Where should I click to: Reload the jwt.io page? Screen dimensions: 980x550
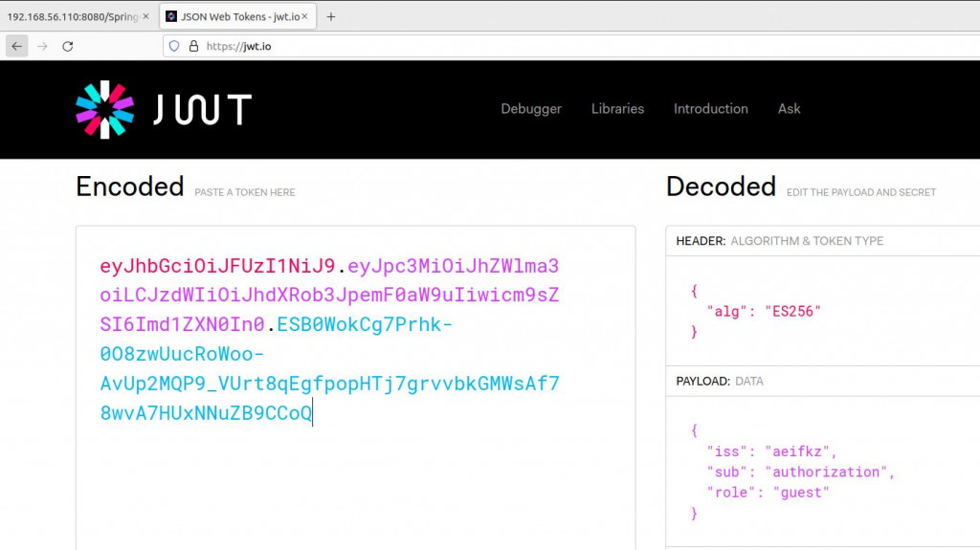pos(68,46)
